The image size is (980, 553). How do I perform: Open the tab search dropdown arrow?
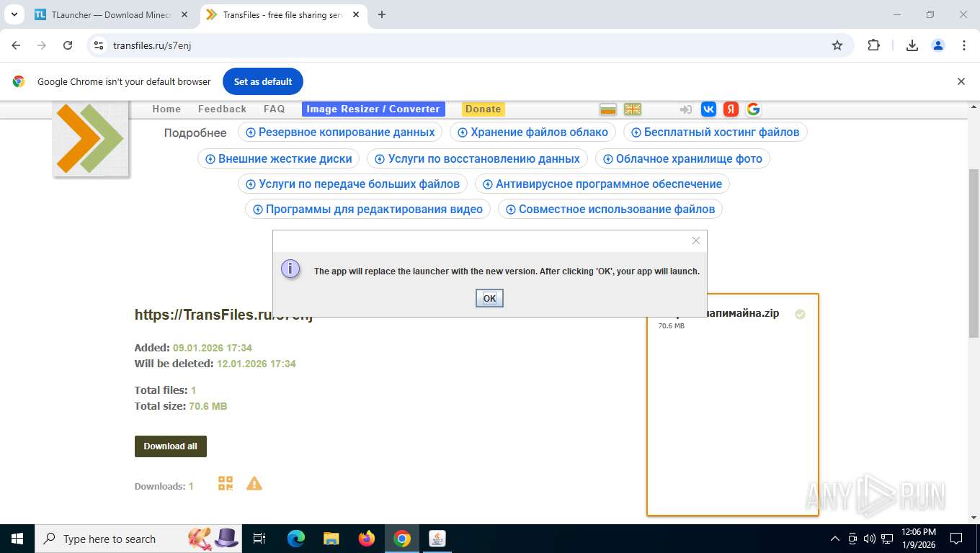tap(14, 14)
